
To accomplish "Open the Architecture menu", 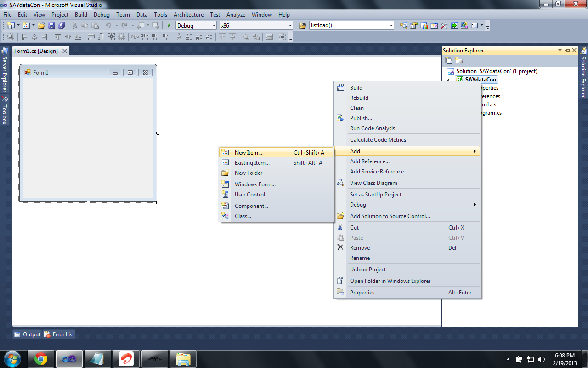I will pyautogui.click(x=188, y=15).
